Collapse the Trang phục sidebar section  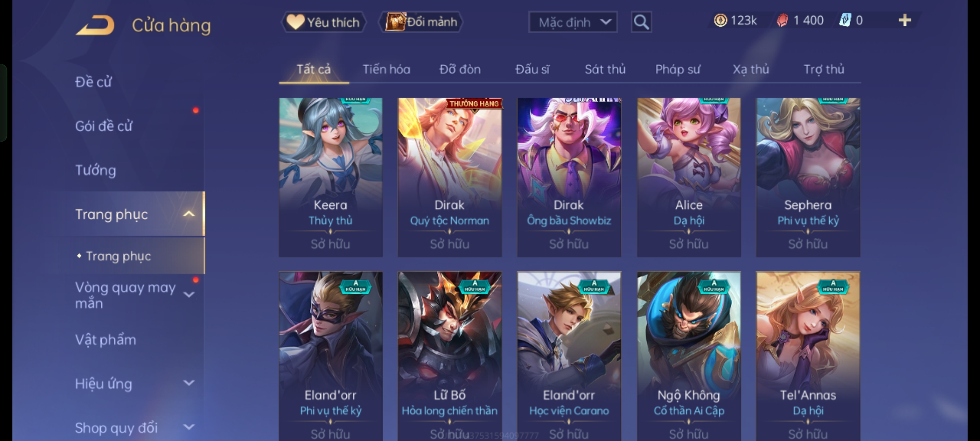click(x=189, y=214)
